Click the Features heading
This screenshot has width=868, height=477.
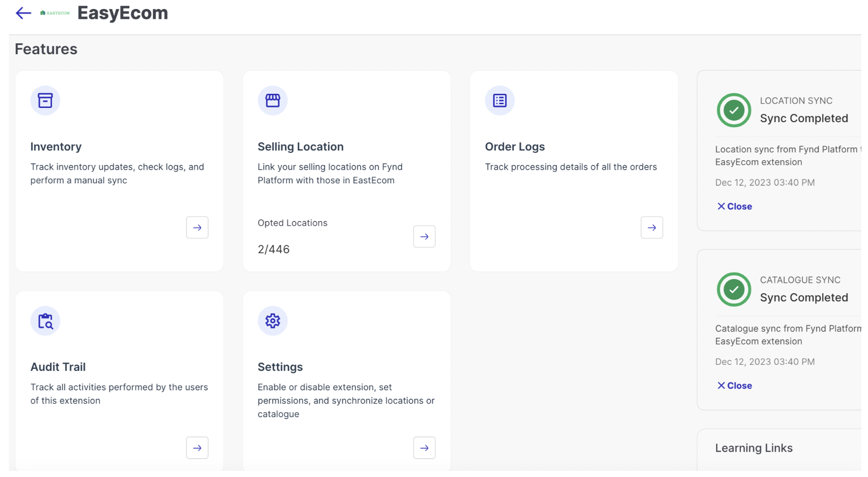[46, 49]
